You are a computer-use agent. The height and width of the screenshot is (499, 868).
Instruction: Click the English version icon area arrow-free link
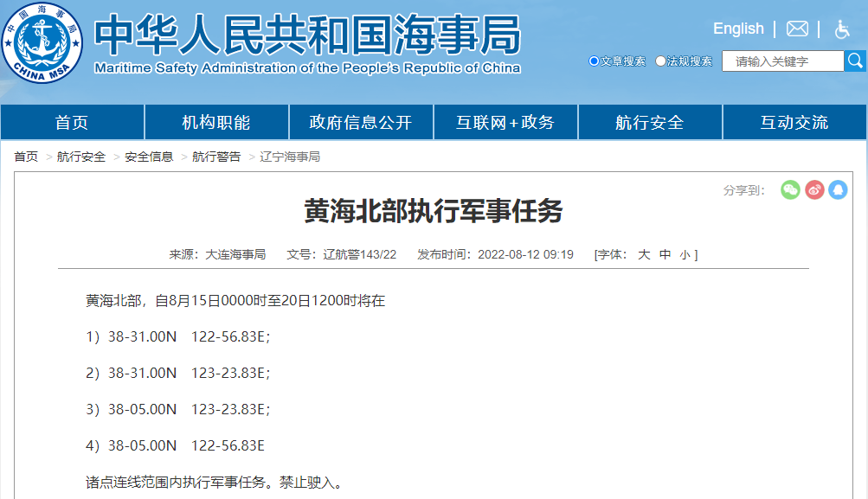[x=737, y=28]
